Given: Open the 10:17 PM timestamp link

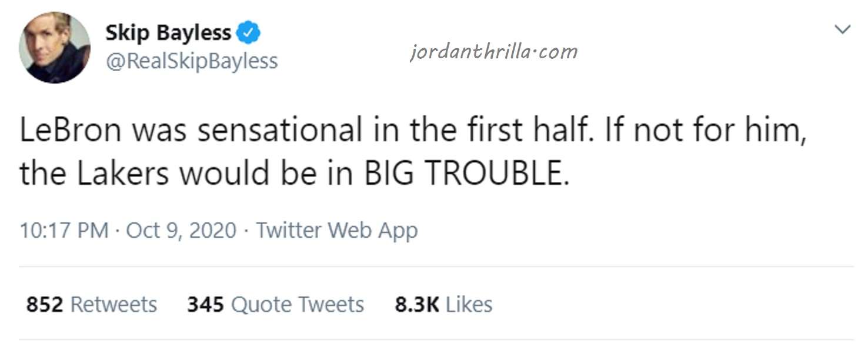Looking at the screenshot, I should coord(64,230).
